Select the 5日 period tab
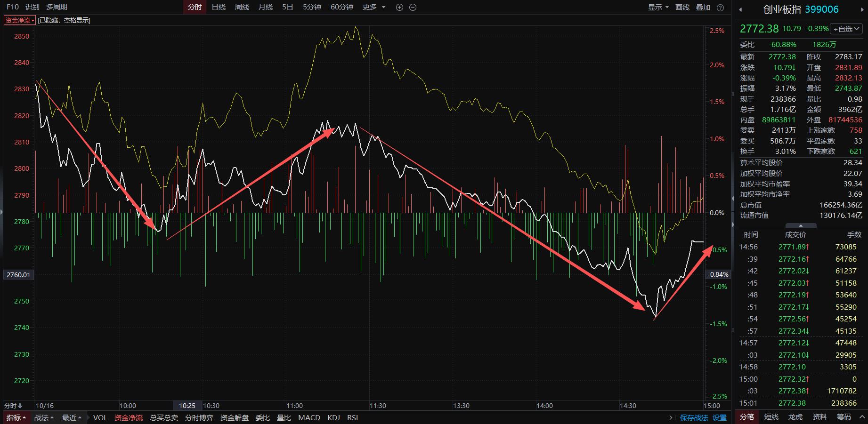 [x=288, y=7]
